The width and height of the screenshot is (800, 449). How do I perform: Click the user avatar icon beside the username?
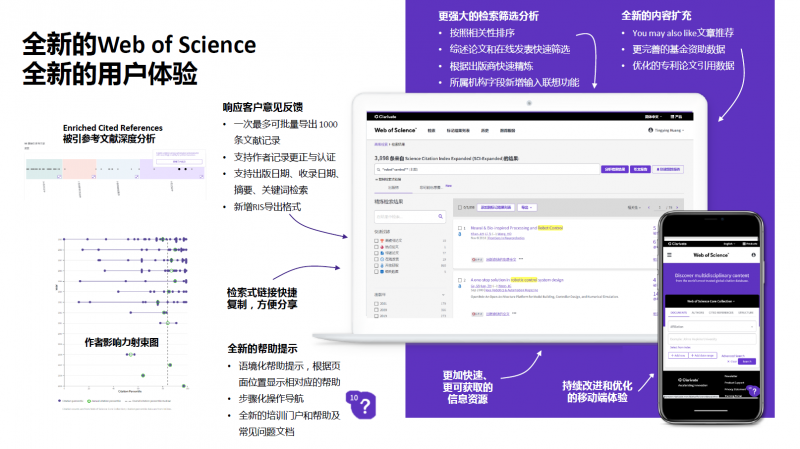pos(651,130)
